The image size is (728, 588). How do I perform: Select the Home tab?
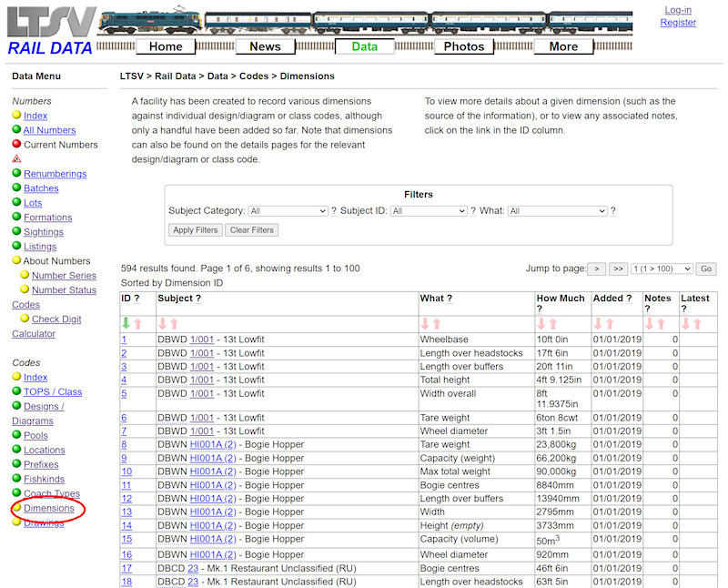pos(166,46)
